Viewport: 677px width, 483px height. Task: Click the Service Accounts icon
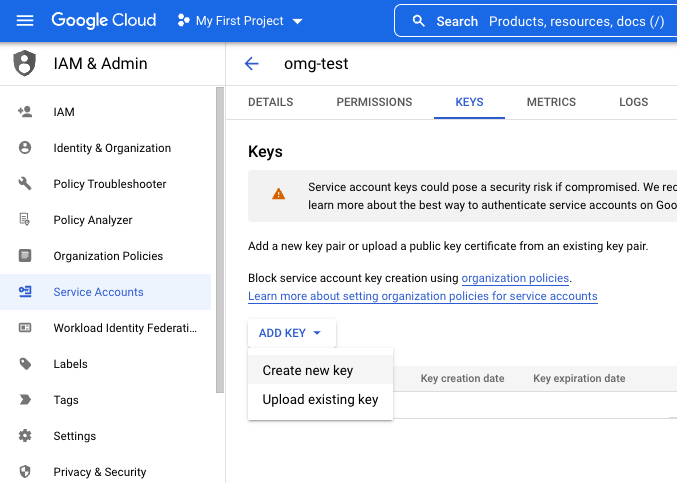coord(25,291)
